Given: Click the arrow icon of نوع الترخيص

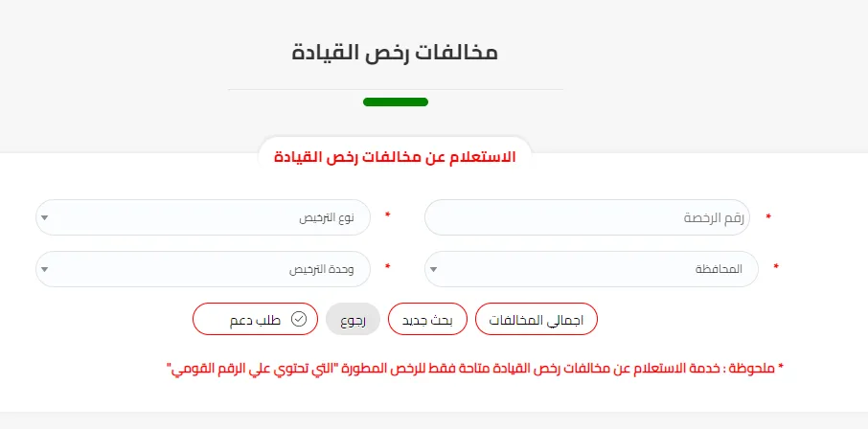Looking at the screenshot, I should pos(44,217).
